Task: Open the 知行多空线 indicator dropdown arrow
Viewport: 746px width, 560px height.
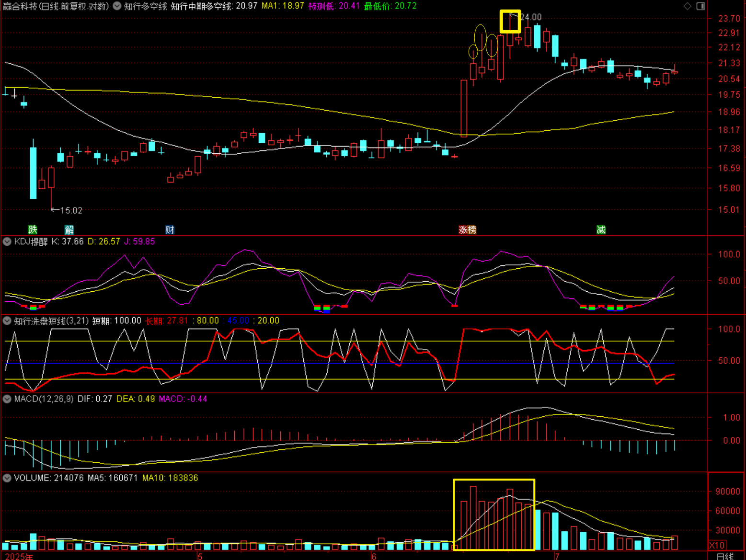Action: click(x=117, y=6)
